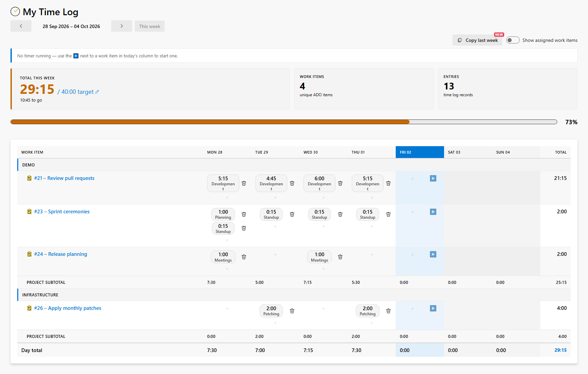Click the DEMO project group header
This screenshot has width=588, height=374.
pyautogui.click(x=294, y=165)
